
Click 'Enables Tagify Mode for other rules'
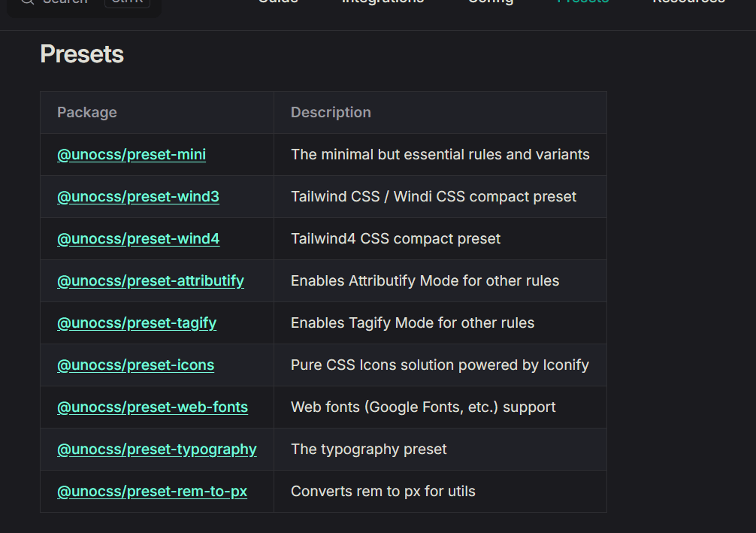pyautogui.click(x=413, y=323)
